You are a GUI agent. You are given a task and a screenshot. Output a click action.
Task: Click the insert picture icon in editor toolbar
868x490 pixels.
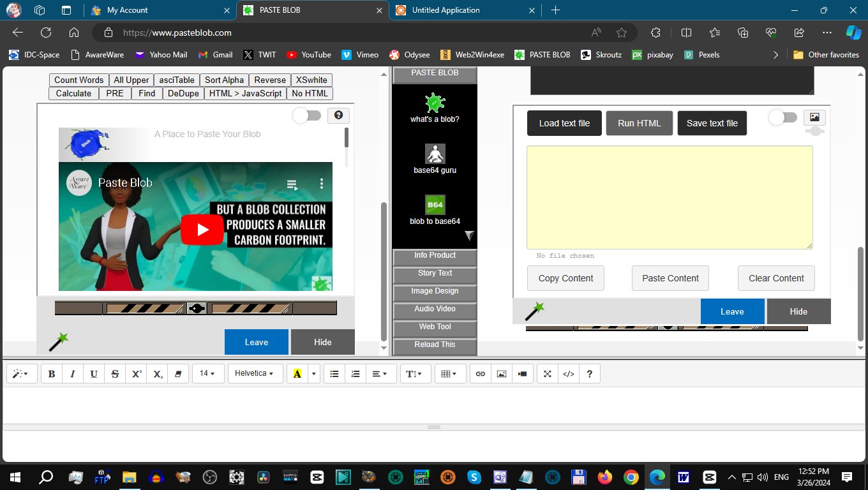tap(502, 373)
